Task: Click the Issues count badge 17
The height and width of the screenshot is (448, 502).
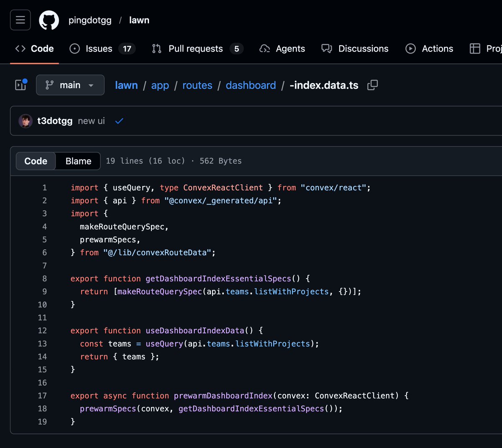Action: click(x=127, y=49)
